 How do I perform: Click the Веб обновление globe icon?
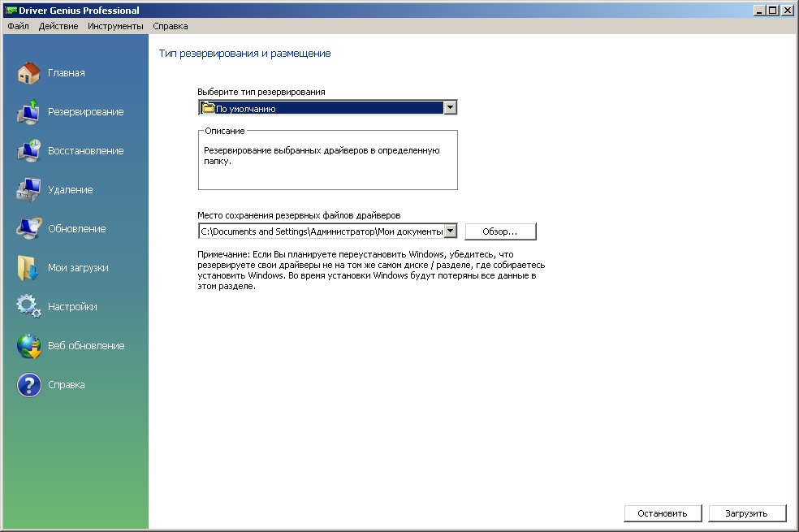tap(28, 346)
